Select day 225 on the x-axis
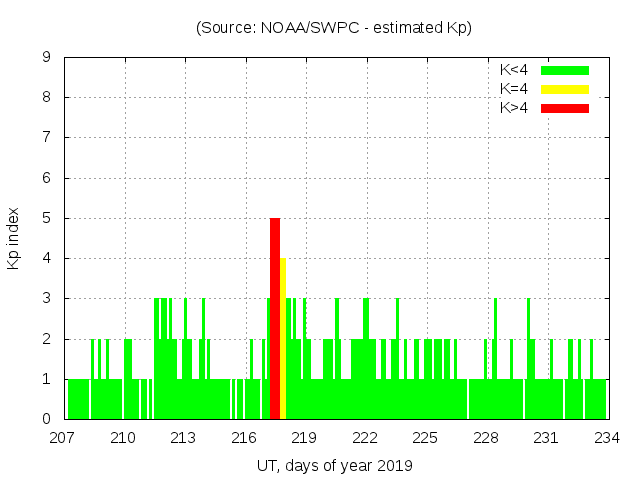 coord(425,438)
